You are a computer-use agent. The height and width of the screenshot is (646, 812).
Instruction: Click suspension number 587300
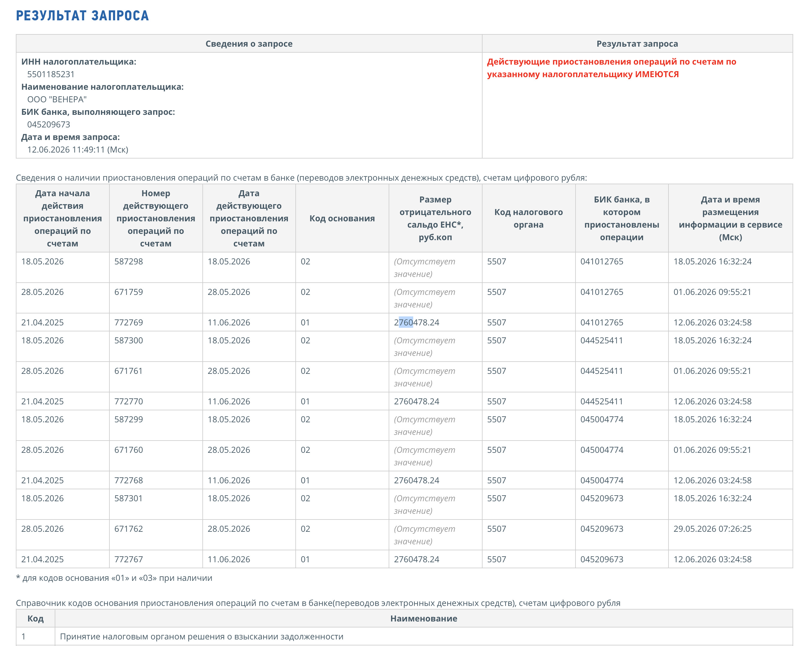[129, 341]
